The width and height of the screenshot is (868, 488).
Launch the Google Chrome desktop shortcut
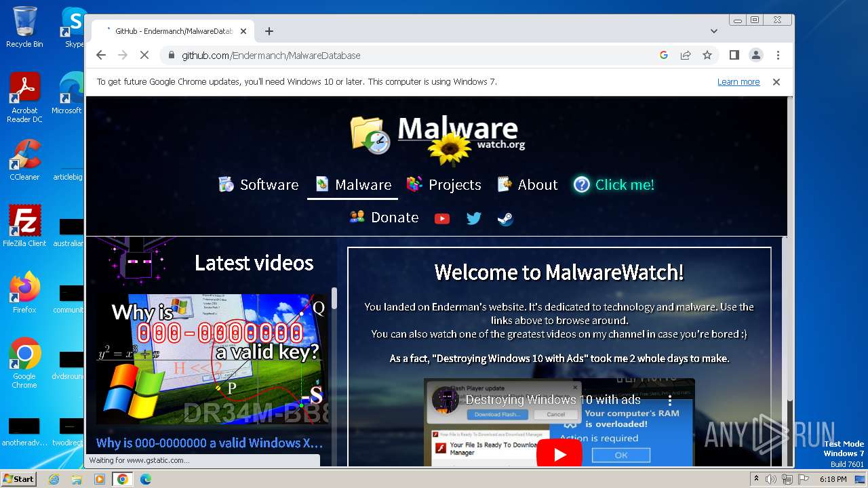coord(24,363)
